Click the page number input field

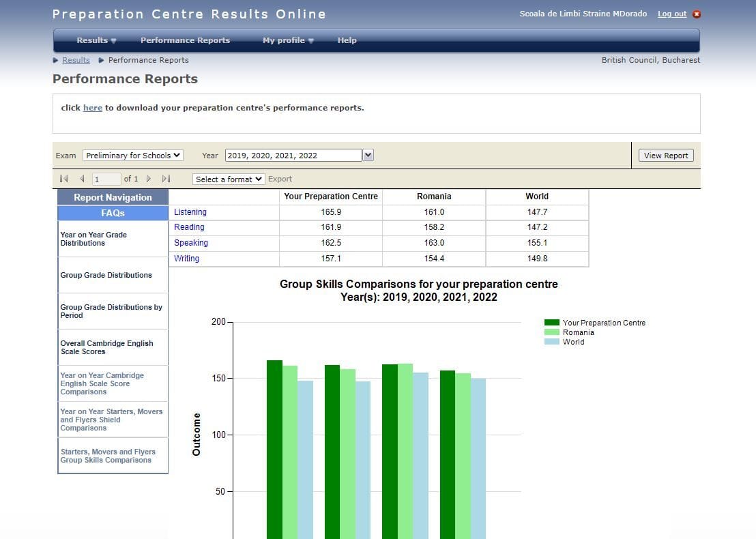point(106,179)
